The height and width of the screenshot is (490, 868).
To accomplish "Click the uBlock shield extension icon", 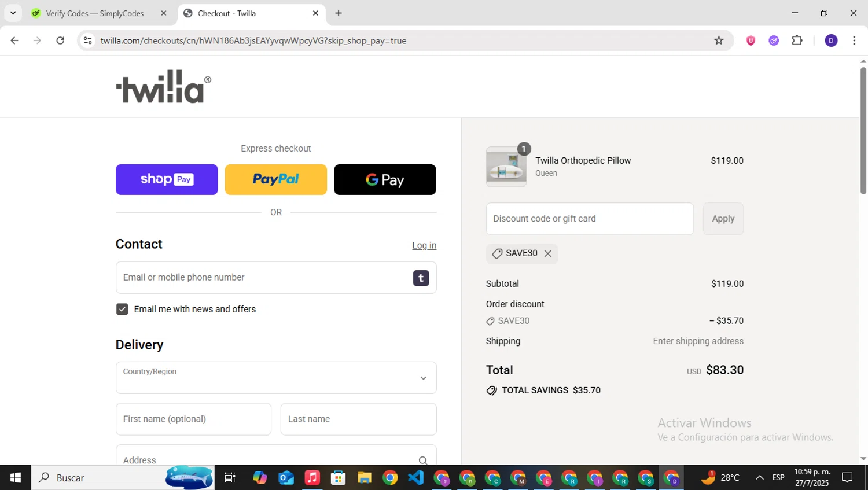I will click(x=751, y=40).
